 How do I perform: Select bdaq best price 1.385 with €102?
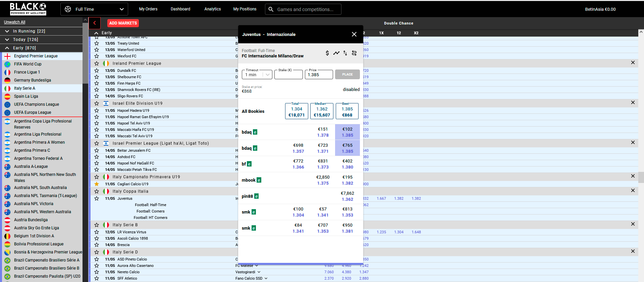point(347,132)
